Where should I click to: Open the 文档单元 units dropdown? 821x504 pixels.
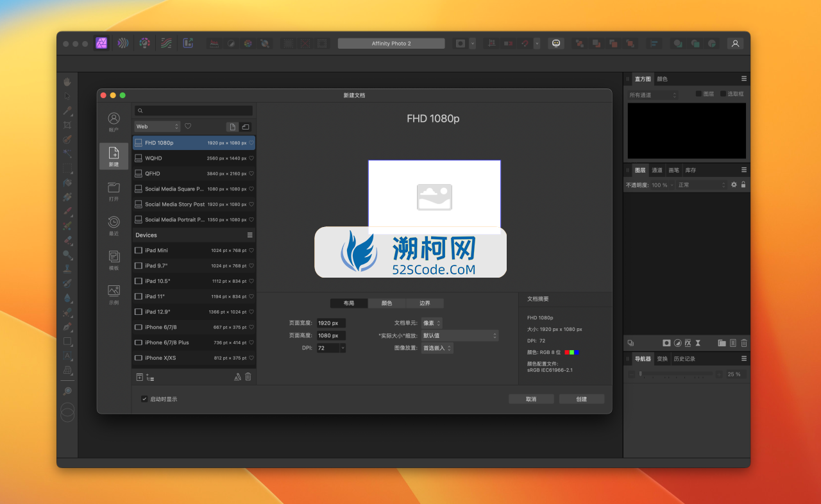click(x=432, y=323)
